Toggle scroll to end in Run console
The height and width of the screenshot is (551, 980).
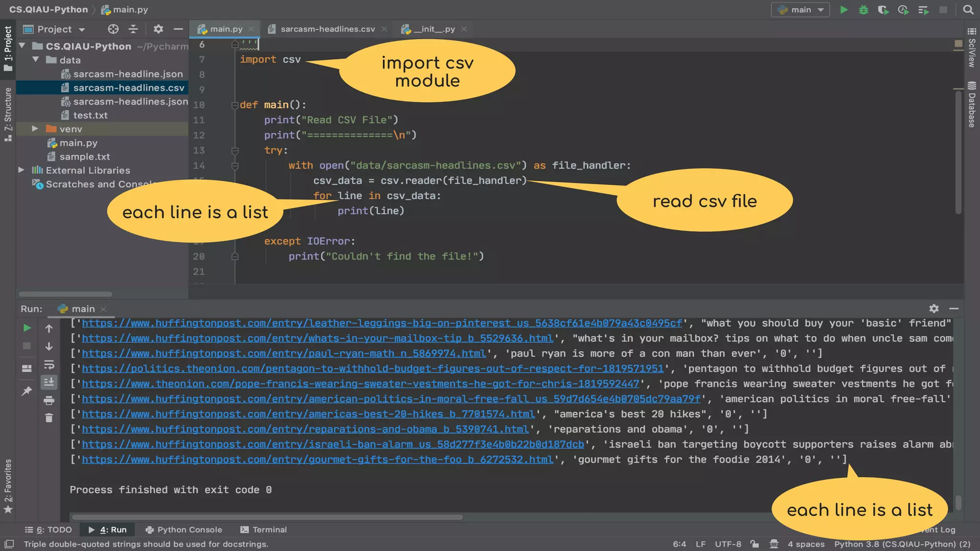(49, 382)
